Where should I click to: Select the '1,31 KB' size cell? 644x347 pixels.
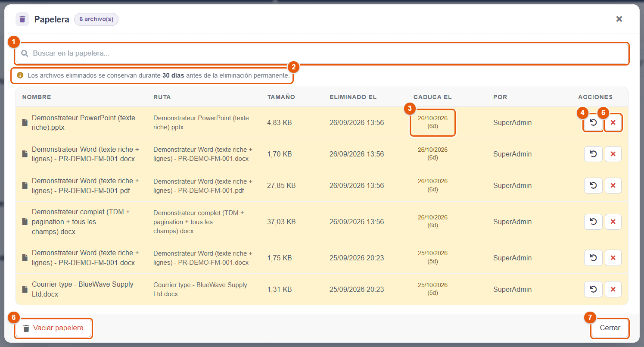click(280, 290)
